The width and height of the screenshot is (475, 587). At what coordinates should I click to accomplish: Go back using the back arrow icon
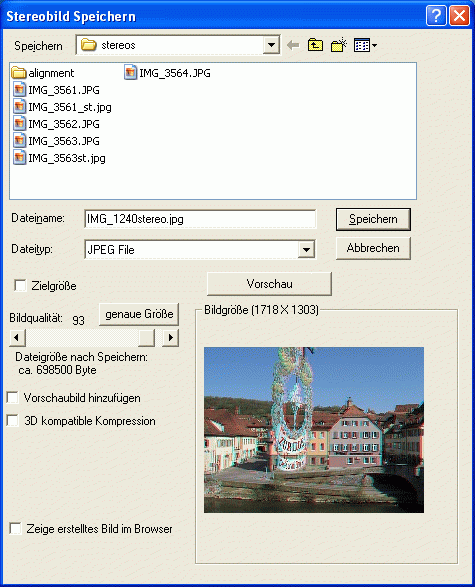[293, 46]
